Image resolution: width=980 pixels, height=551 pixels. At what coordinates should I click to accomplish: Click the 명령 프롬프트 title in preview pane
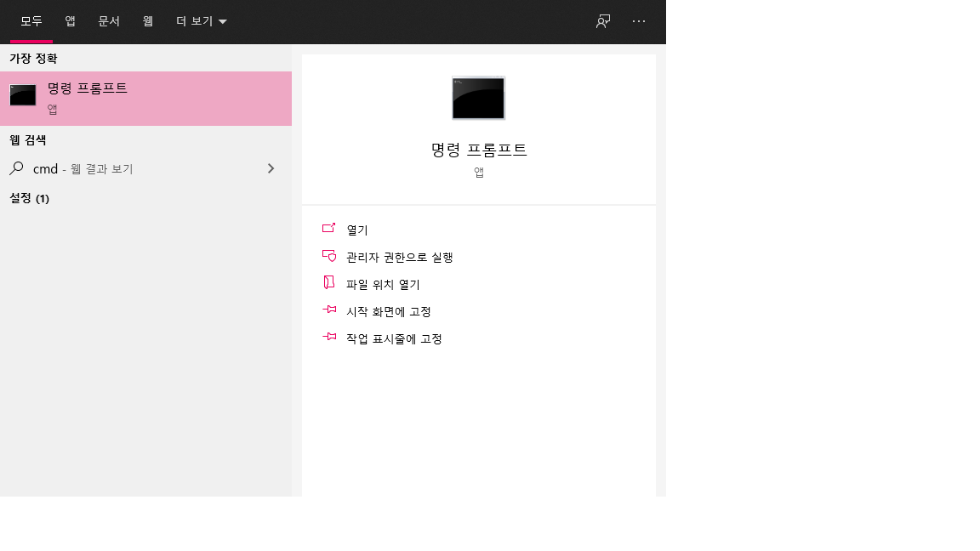[479, 150]
